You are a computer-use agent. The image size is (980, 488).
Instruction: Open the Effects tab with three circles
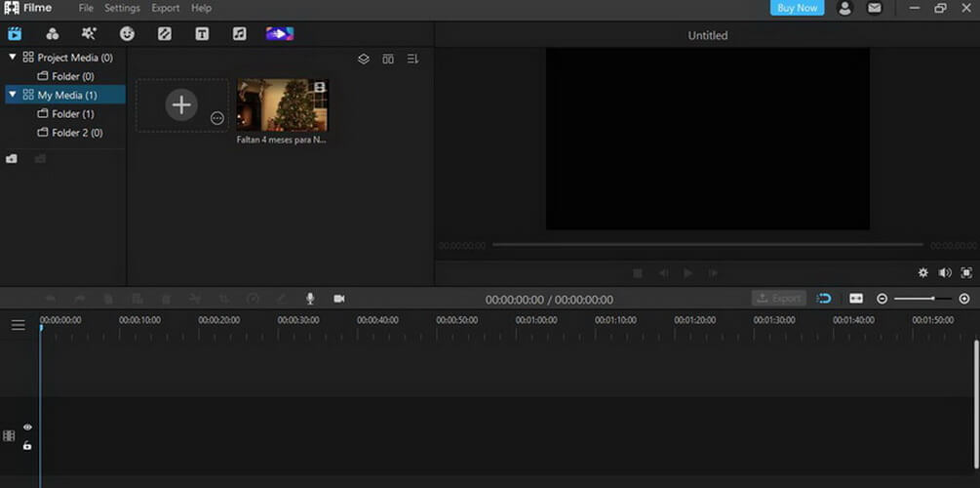(x=53, y=34)
